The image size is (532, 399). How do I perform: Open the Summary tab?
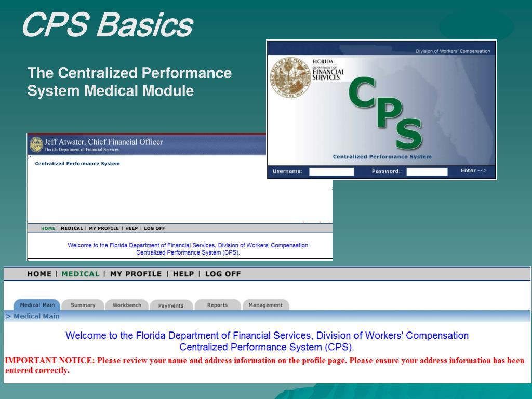(83, 305)
